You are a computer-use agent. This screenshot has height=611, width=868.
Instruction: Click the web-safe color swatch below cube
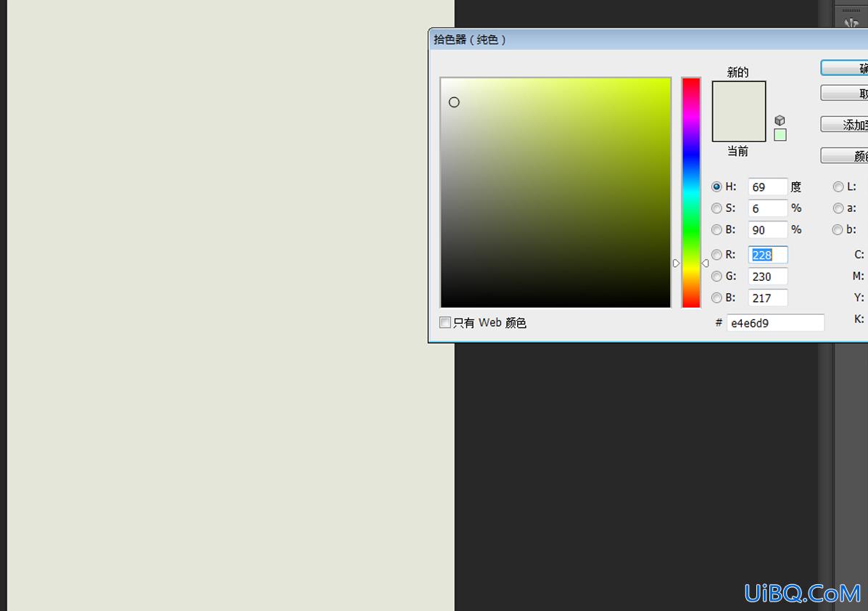point(780,134)
